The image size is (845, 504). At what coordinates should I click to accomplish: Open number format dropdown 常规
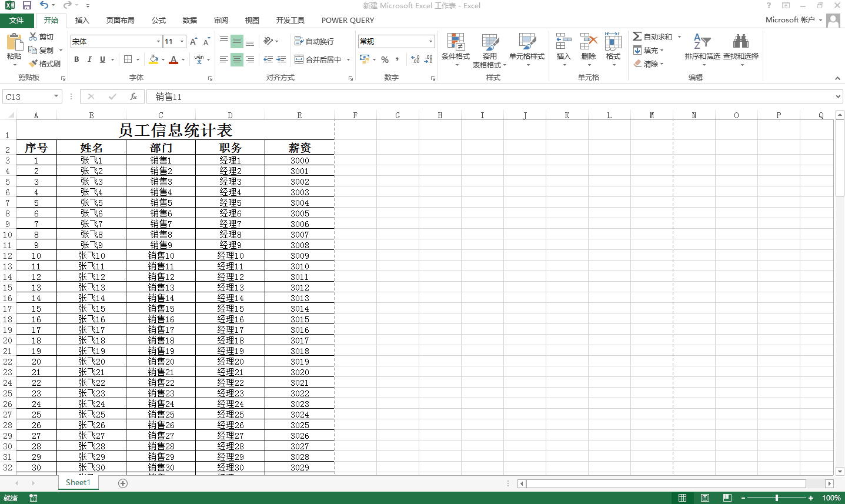pos(430,41)
